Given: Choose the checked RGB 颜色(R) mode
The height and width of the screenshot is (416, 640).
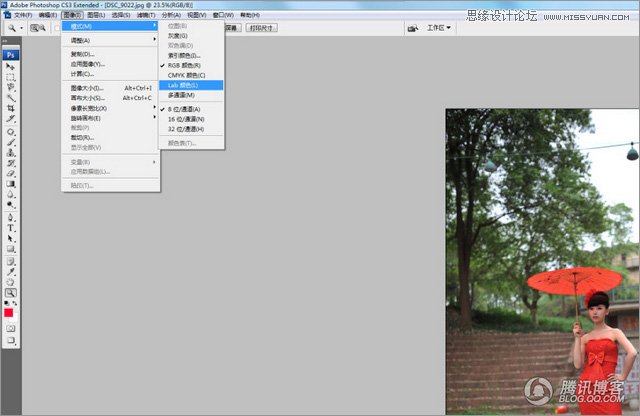Looking at the screenshot, I should 191,65.
